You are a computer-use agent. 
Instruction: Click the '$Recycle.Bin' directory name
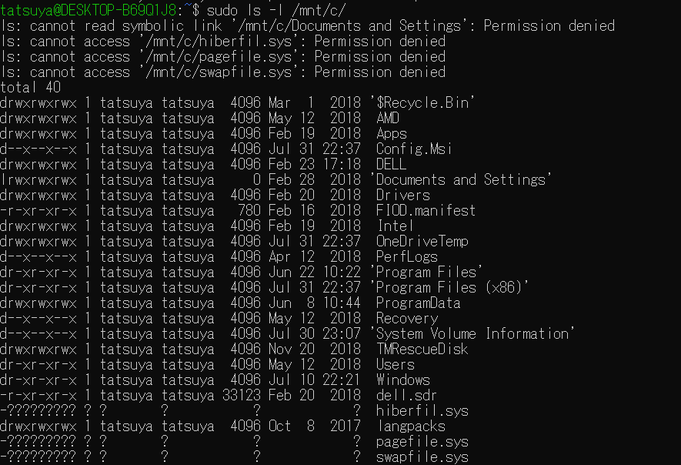422,103
